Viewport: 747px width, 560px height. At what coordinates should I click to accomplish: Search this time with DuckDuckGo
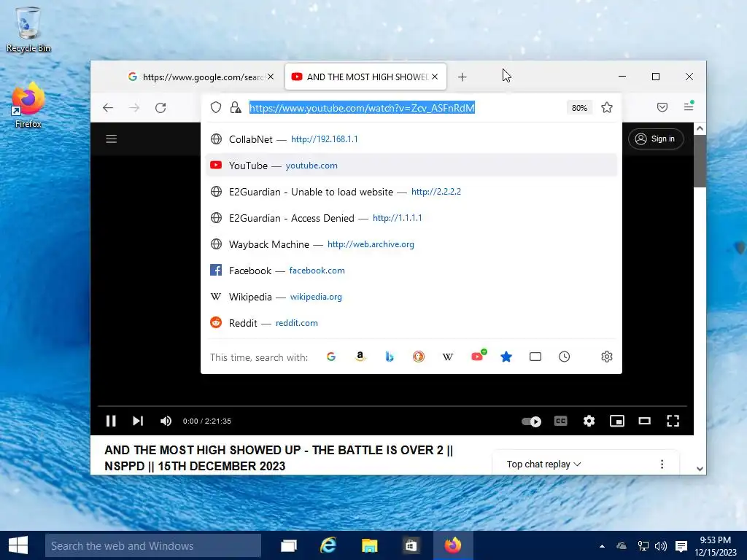pos(418,357)
